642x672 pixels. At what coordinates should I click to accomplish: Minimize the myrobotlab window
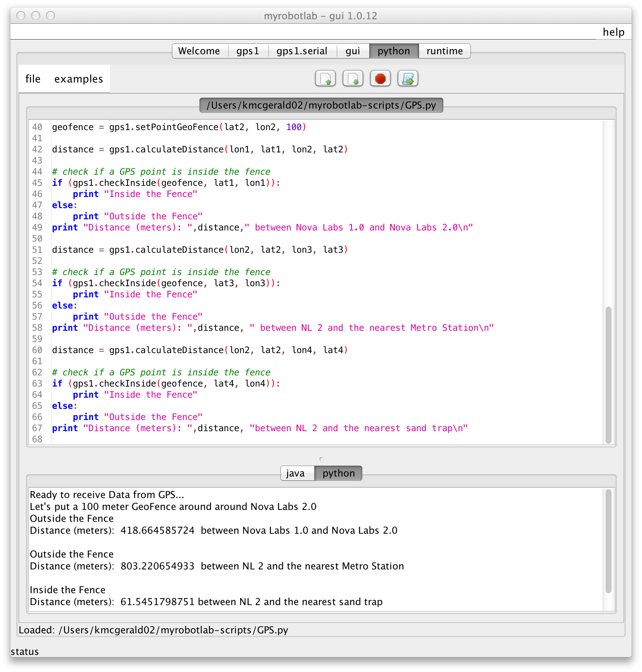(36, 16)
